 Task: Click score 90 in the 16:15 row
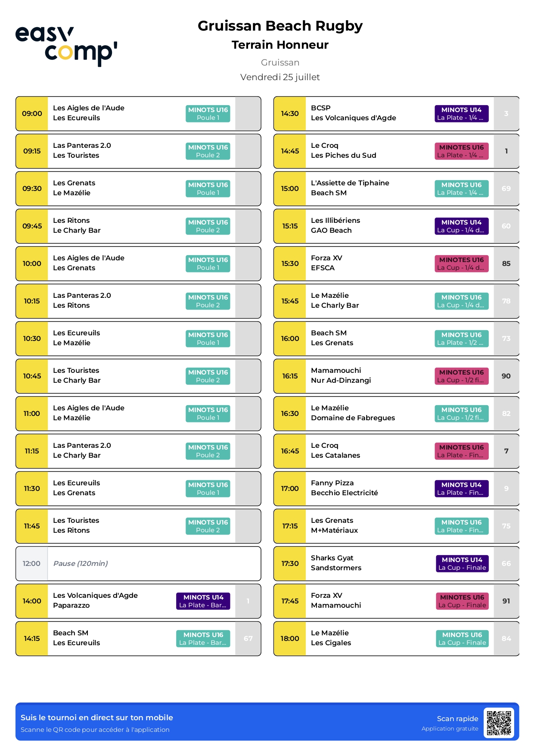pos(506,376)
